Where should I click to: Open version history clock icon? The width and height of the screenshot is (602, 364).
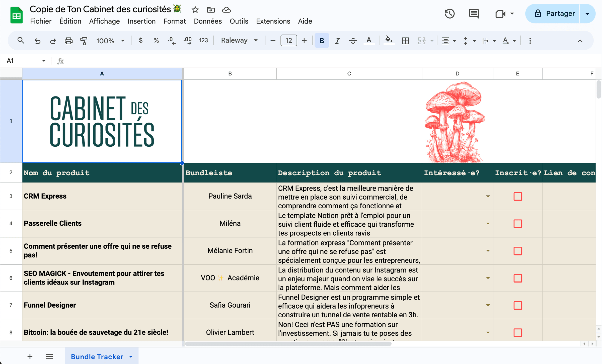pos(449,14)
